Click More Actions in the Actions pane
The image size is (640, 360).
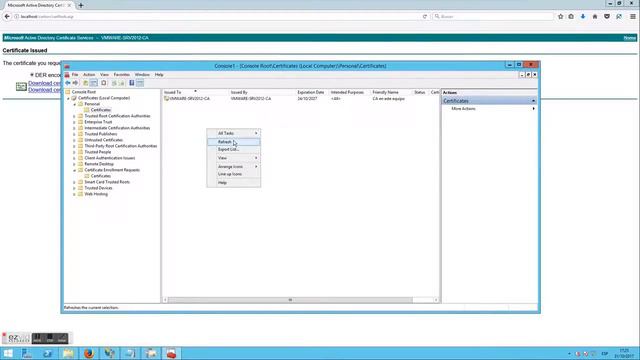463,109
